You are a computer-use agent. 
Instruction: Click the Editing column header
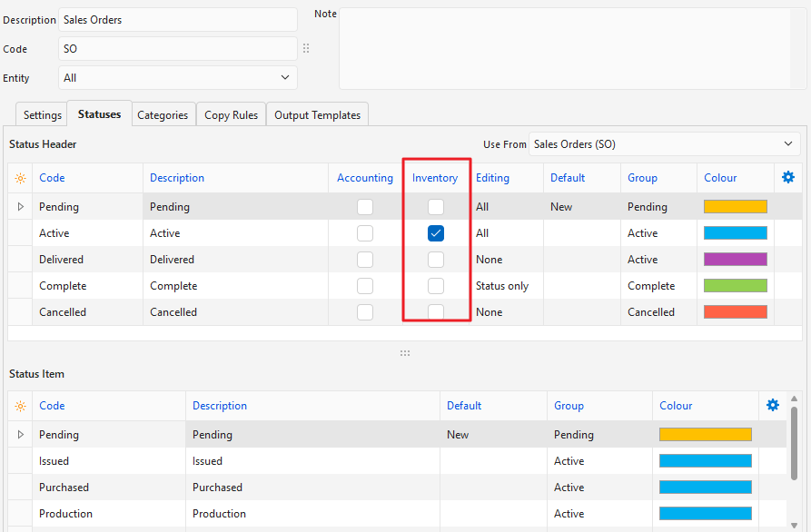(492, 178)
